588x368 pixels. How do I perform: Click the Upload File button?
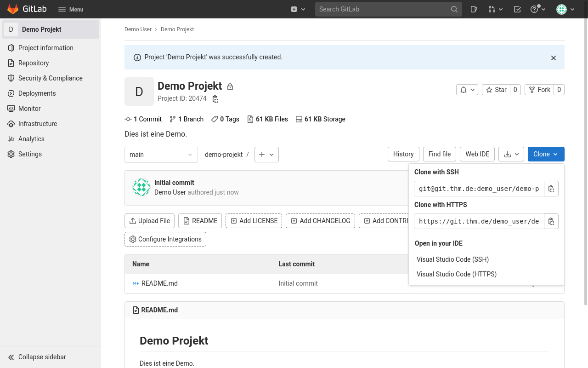[150, 221]
